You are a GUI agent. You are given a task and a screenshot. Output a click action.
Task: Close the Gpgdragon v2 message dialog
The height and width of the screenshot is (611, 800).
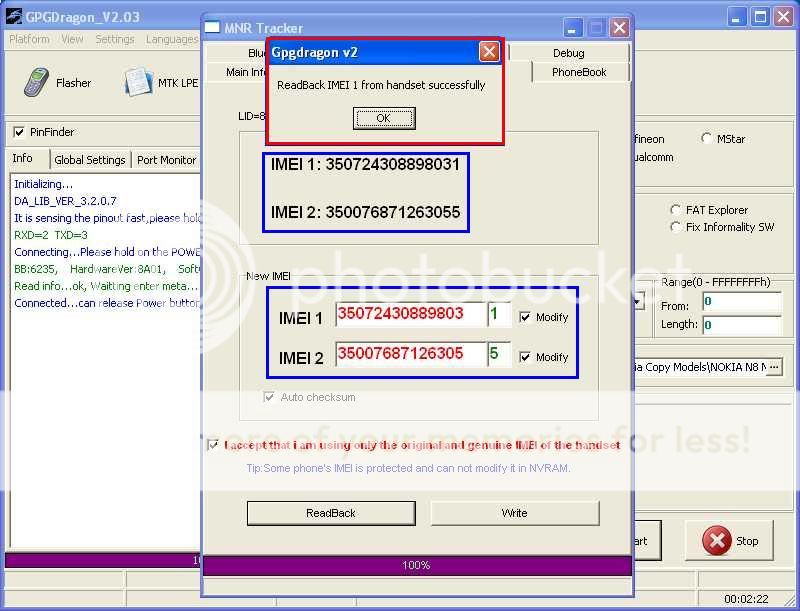tap(488, 52)
